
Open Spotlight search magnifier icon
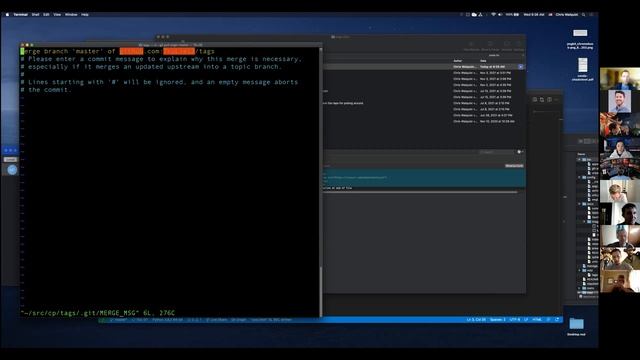(584, 14)
